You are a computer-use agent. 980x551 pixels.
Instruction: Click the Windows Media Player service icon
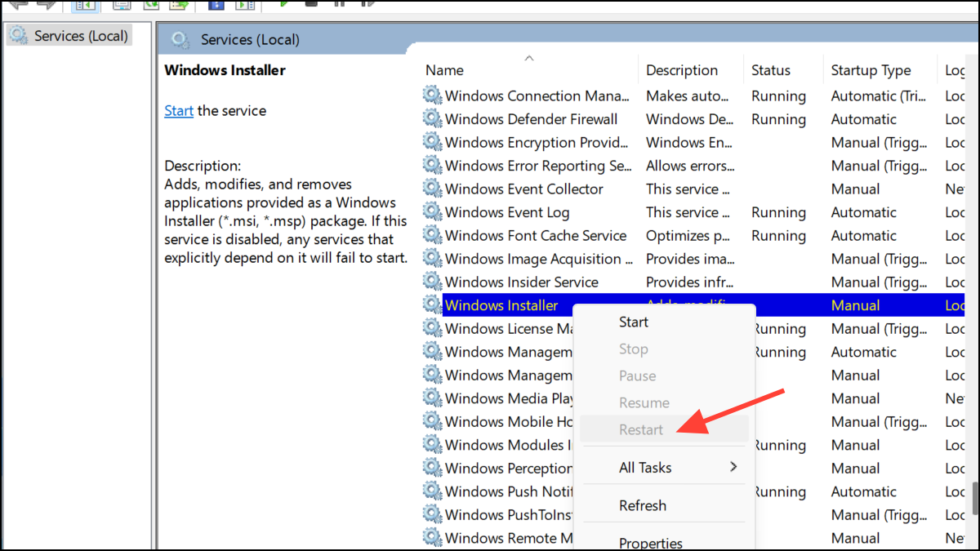(x=431, y=398)
